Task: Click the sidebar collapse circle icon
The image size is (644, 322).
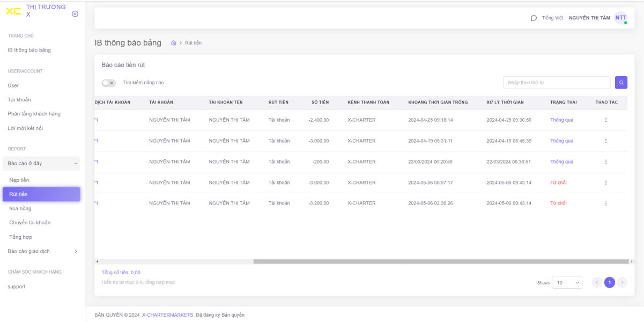Action: [75, 14]
